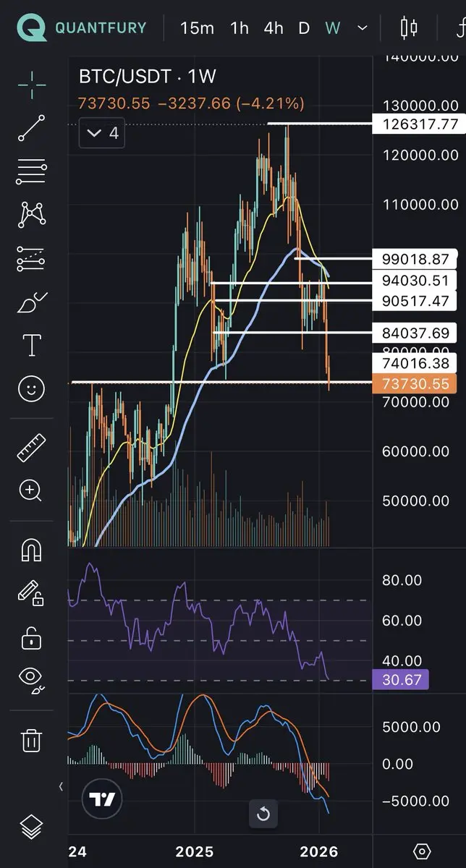Click the 74016.38 price line label
The height and width of the screenshot is (868, 466).
tap(415, 363)
